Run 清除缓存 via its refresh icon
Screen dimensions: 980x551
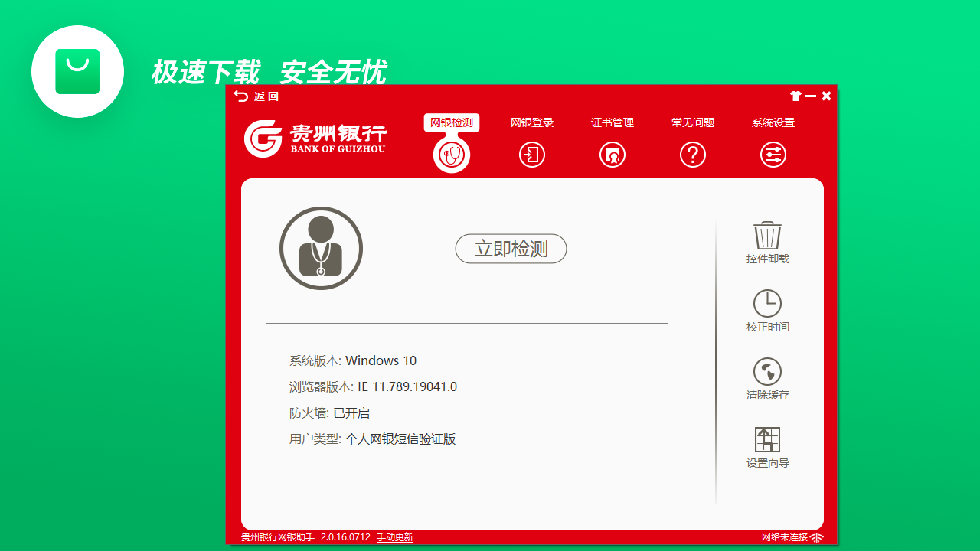click(x=766, y=370)
